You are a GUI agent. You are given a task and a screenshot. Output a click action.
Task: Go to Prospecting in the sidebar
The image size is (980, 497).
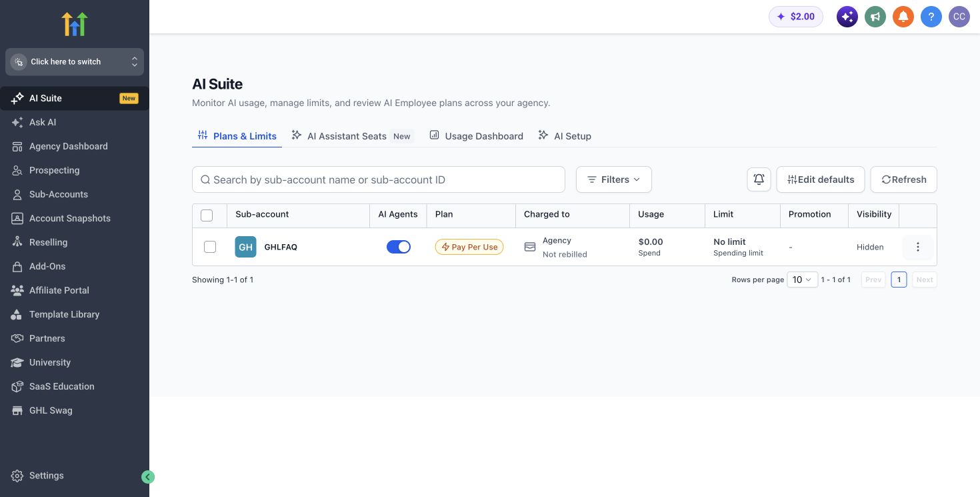75,170
